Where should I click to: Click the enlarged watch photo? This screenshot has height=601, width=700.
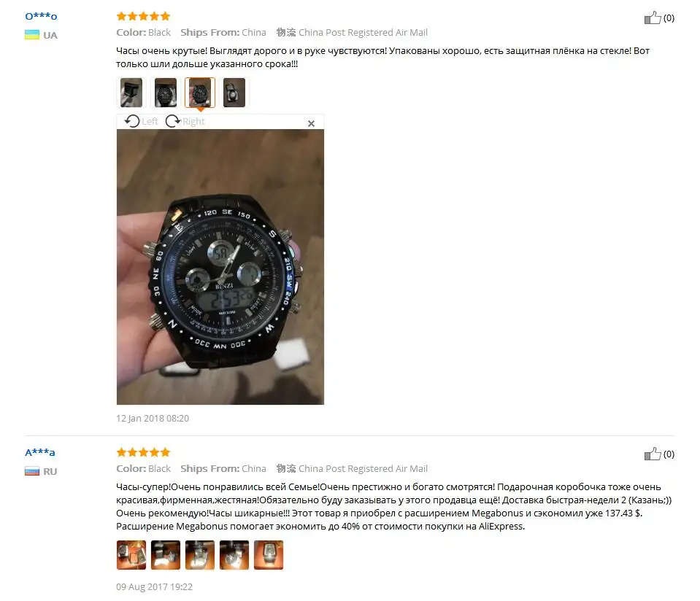220,267
